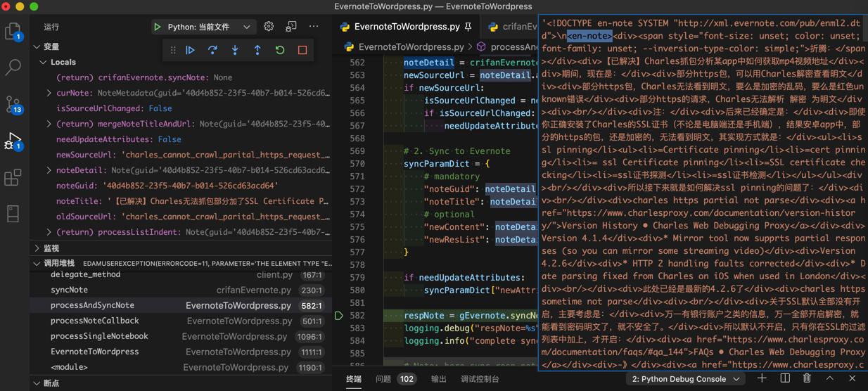Switch to the 调试控制台 tab
This screenshot has width=868, height=391.
[x=480, y=378]
